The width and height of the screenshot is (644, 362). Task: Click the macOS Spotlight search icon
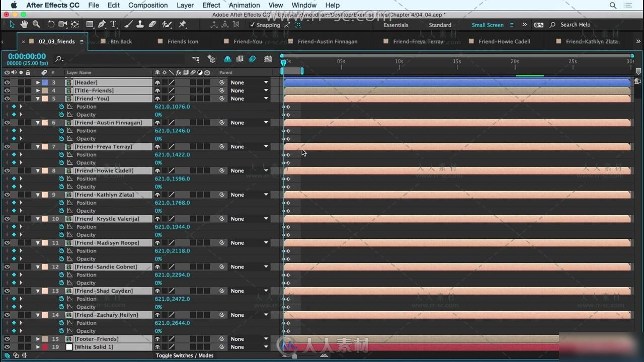click(x=613, y=5)
